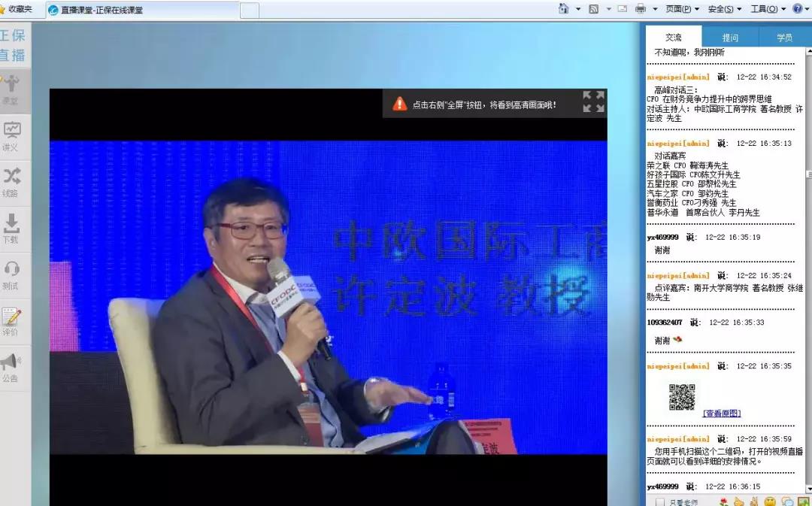Insert the rose flower emoticon
The width and height of the screenshot is (812, 506).
(x=723, y=500)
